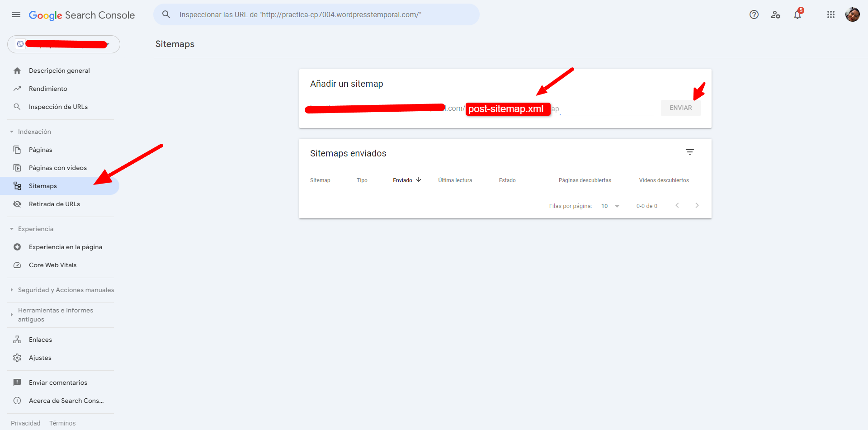Click the URL inspection search field

[316, 14]
